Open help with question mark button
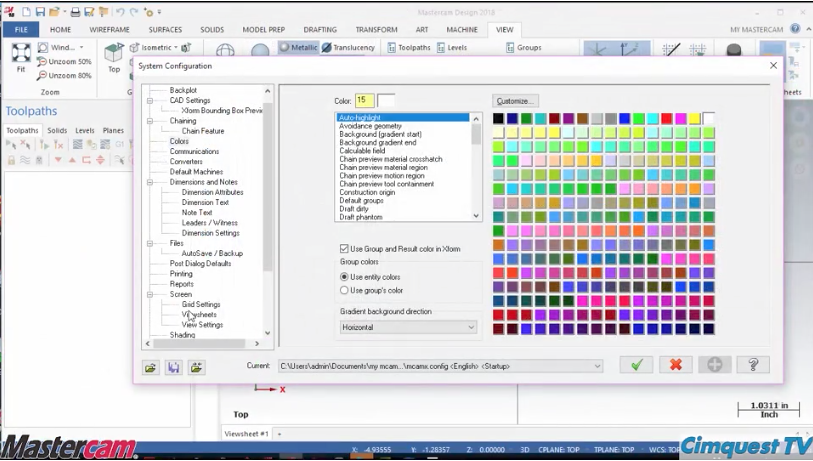The image size is (813, 461). (753, 365)
